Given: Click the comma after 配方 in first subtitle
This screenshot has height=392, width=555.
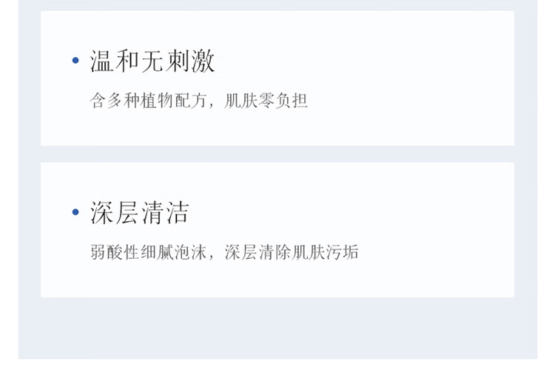Looking at the screenshot, I should point(212,106).
